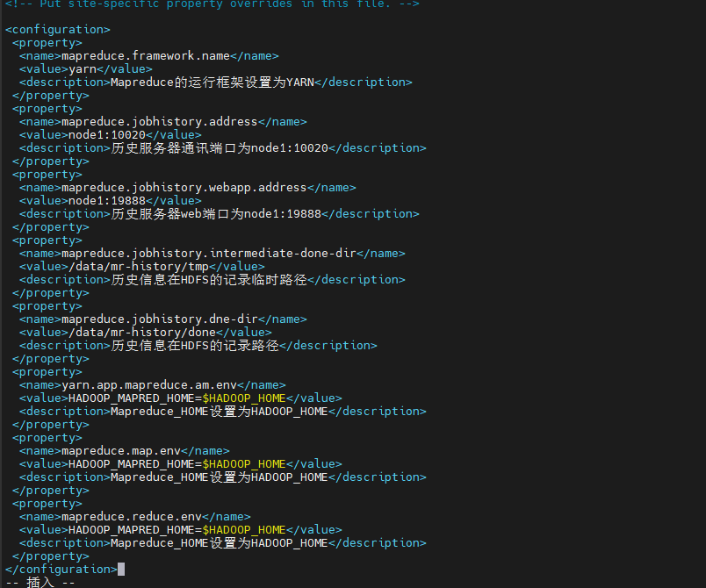Click the value node1:10020
The image size is (706, 588).
(107, 135)
